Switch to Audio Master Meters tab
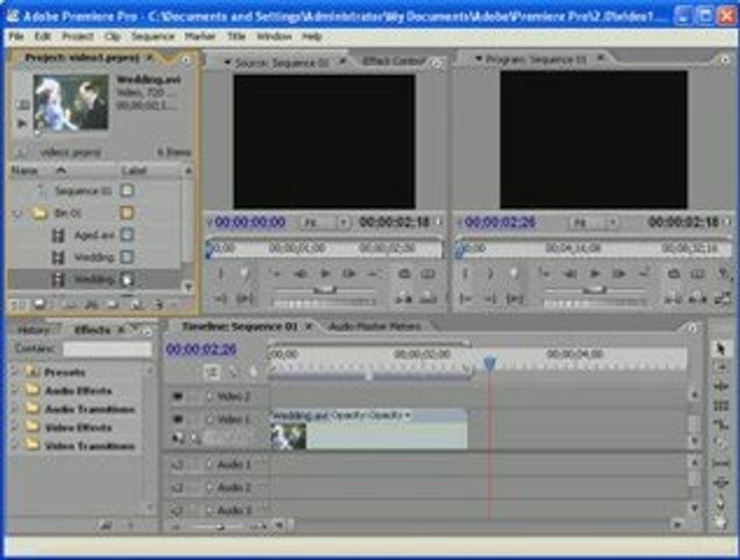Viewport: 740px width, 560px height. (374, 327)
